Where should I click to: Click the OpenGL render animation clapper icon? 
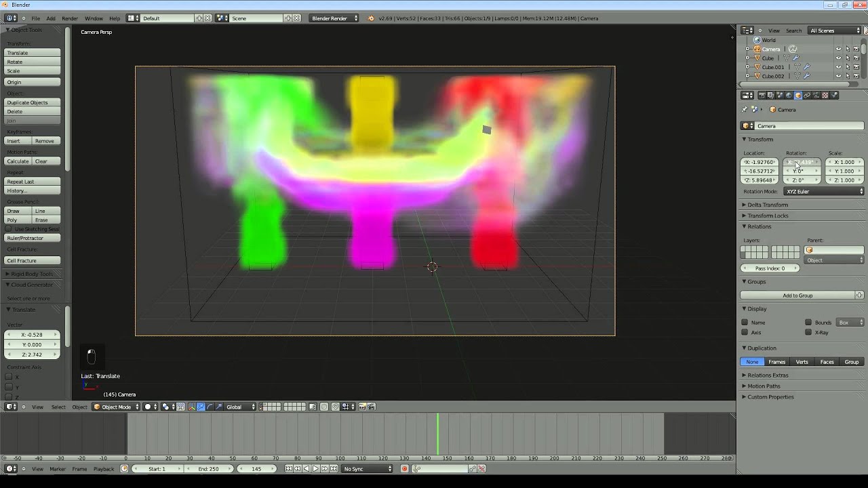click(371, 407)
